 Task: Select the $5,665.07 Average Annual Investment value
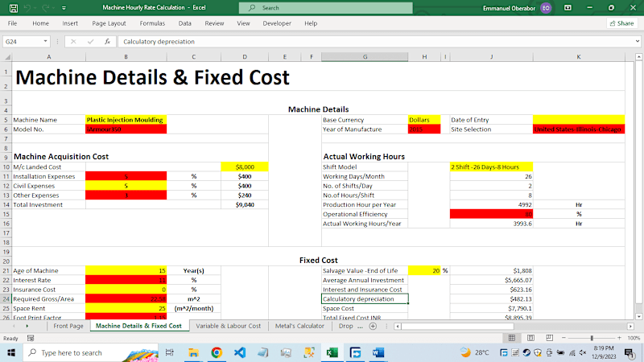[x=491, y=280]
